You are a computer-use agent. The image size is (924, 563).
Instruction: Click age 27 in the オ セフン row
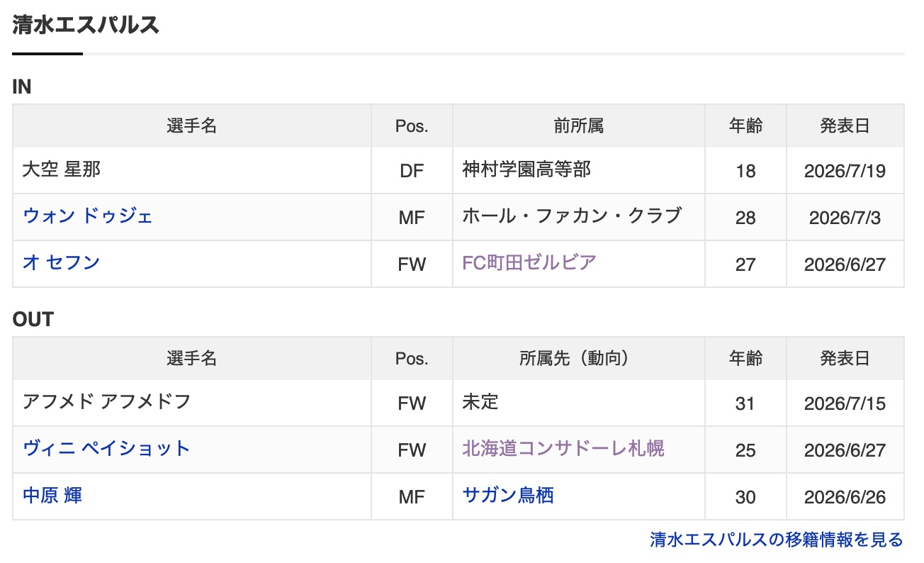click(745, 264)
